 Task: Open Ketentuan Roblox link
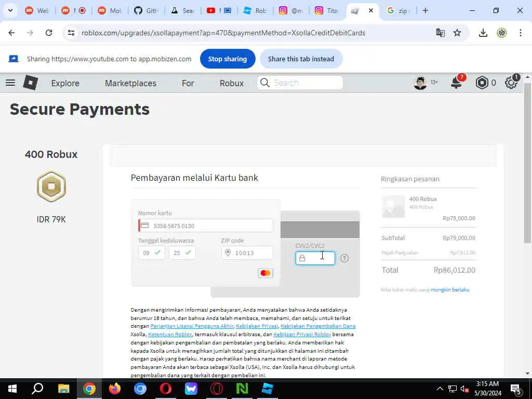tap(170, 334)
